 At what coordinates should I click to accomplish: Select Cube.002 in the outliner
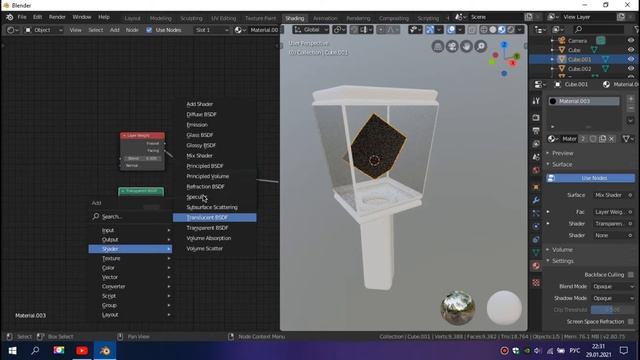pyautogui.click(x=579, y=69)
